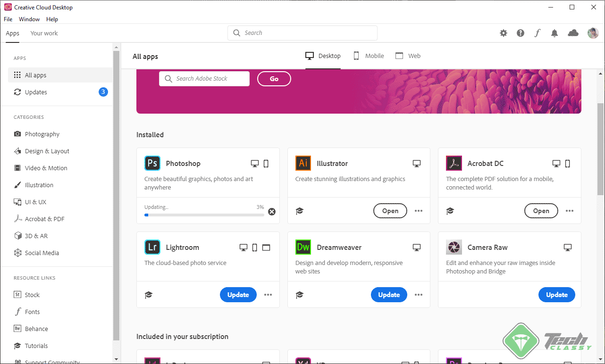
Task: Update the Camera Raw plugin
Action: tap(556, 295)
